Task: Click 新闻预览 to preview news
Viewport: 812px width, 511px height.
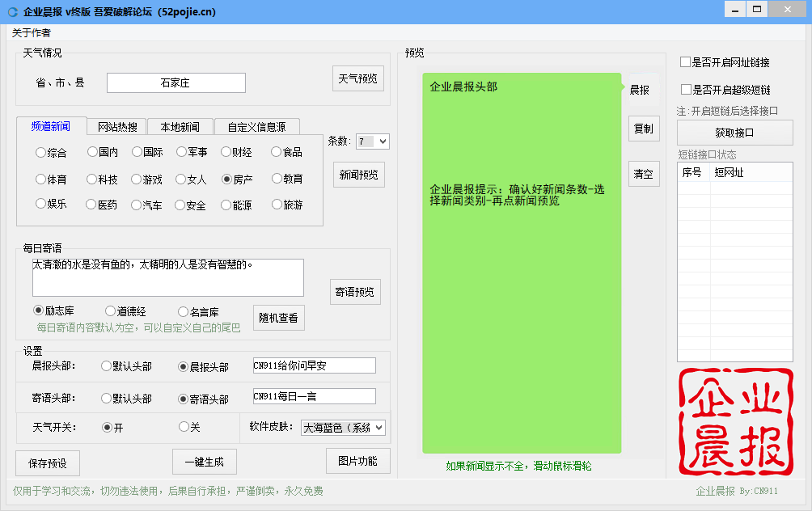Action: (358, 174)
